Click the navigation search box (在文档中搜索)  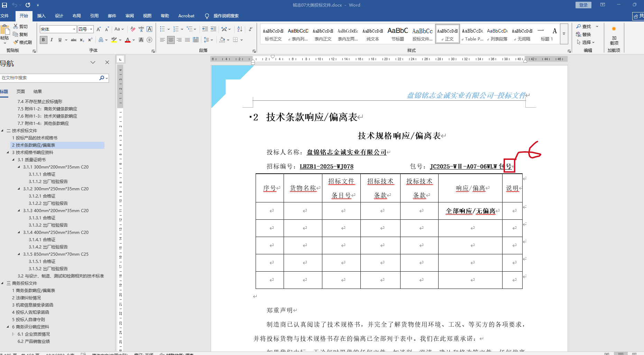[50, 78]
